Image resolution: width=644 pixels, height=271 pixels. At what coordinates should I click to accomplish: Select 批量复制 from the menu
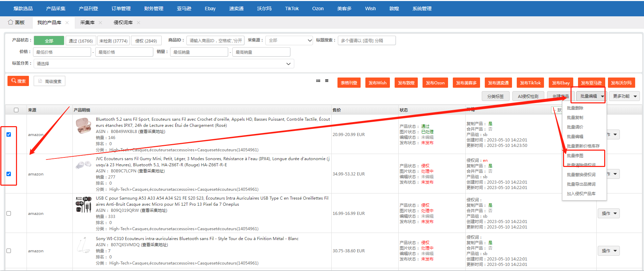575,117
